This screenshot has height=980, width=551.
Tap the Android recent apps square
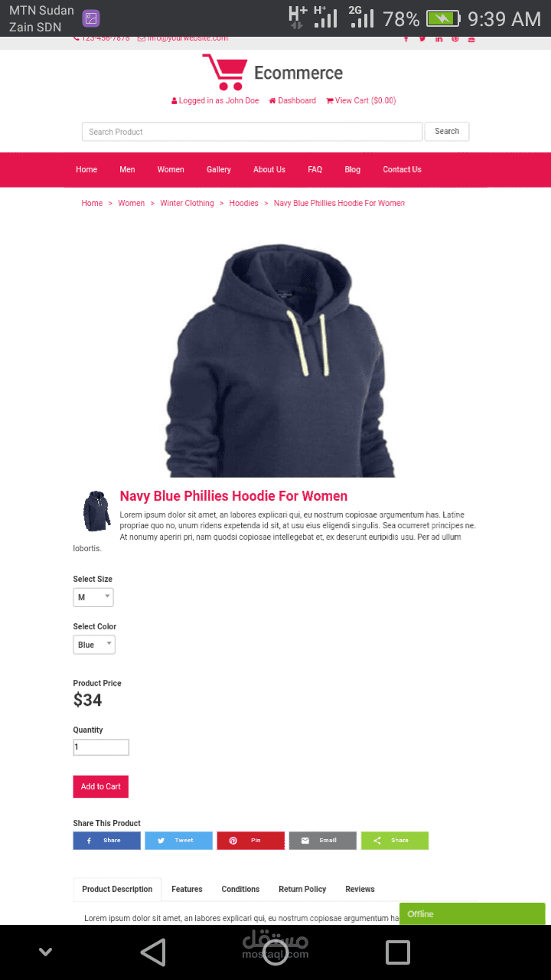398,952
